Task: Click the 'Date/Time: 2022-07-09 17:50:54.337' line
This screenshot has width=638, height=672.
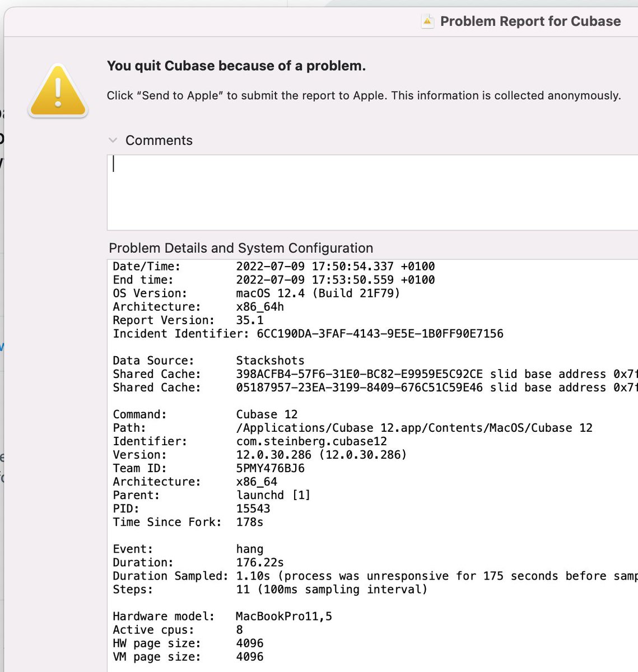Action: pyautogui.click(x=274, y=267)
